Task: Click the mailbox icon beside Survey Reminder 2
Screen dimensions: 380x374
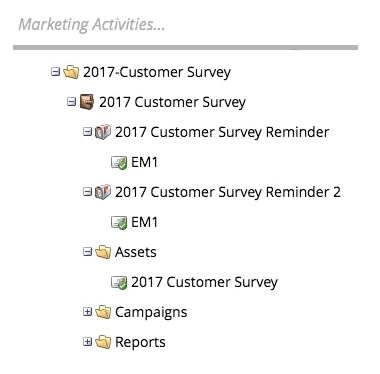Action: 103,192
